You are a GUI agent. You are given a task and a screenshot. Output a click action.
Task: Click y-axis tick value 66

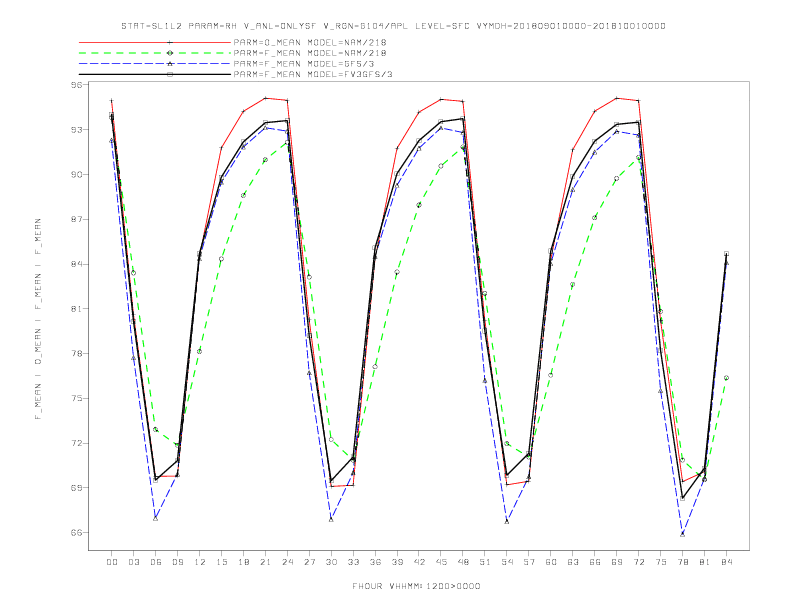(x=76, y=533)
